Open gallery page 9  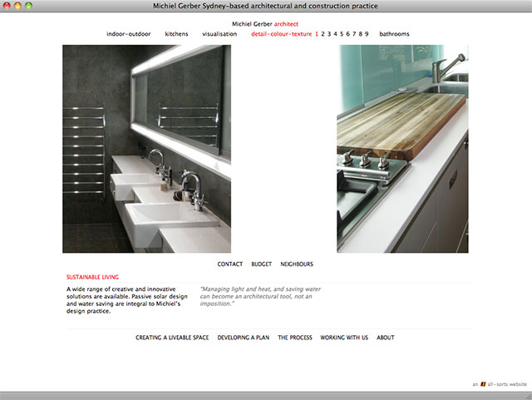pos(367,34)
